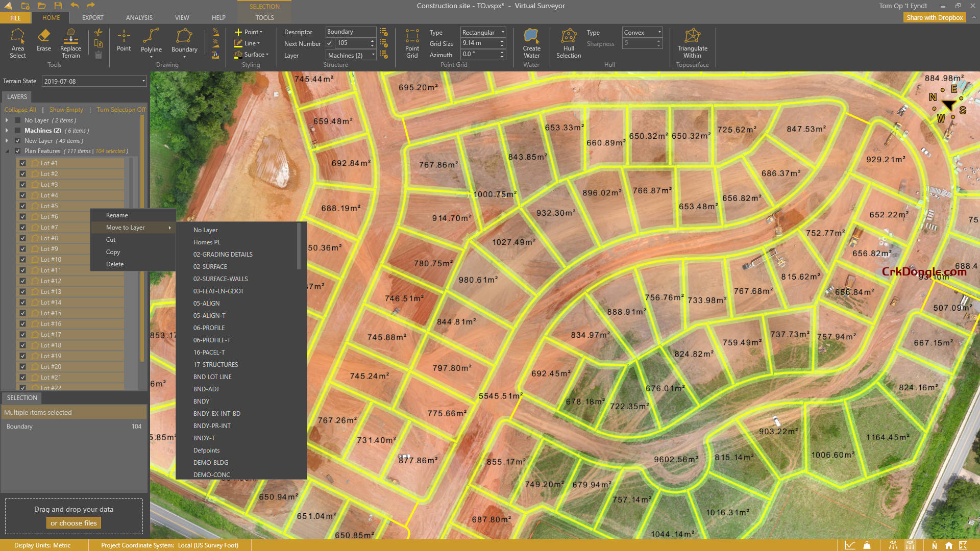Click Rename in the context menu

click(117, 215)
